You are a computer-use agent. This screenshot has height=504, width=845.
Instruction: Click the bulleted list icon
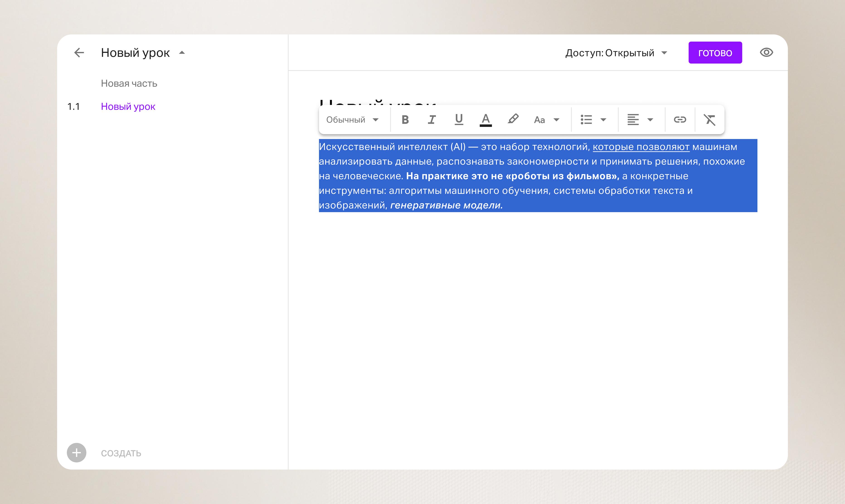tap(586, 120)
